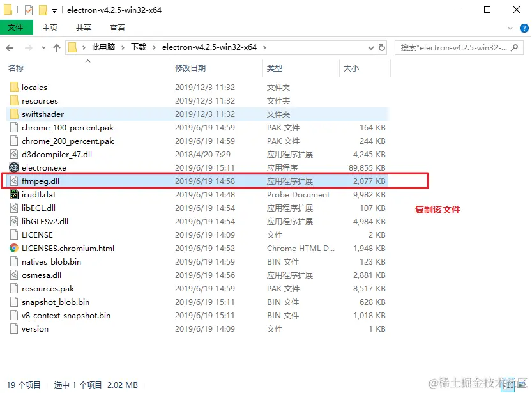Select the file natives_blob.bin
The image size is (532, 393).
[51, 261]
